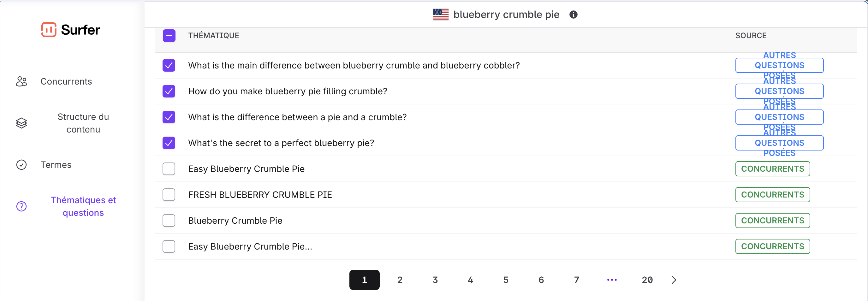The width and height of the screenshot is (868, 301).
Task: Go to page 3 of results
Action: 435,280
